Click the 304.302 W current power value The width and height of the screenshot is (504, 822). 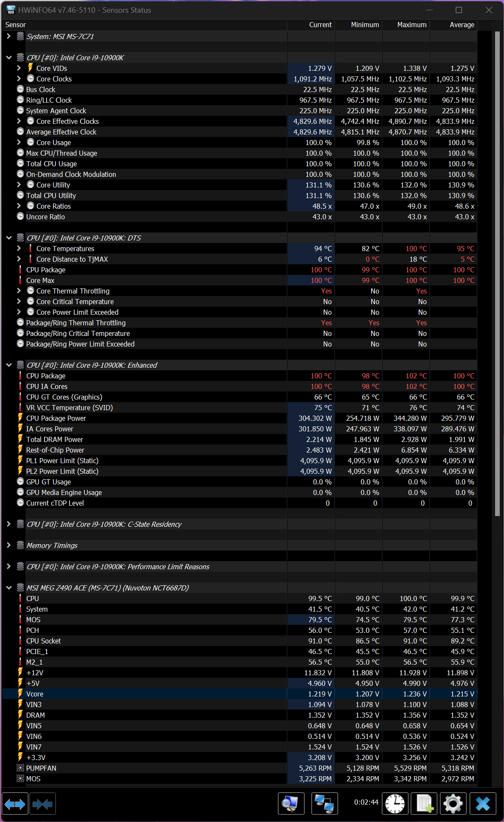tap(315, 418)
